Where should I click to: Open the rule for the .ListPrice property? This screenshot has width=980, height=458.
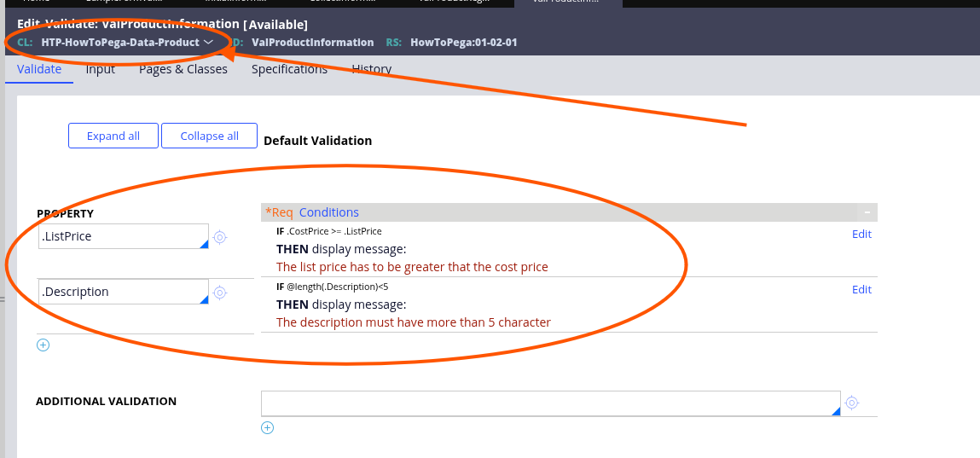pyautogui.click(x=219, y=237)
